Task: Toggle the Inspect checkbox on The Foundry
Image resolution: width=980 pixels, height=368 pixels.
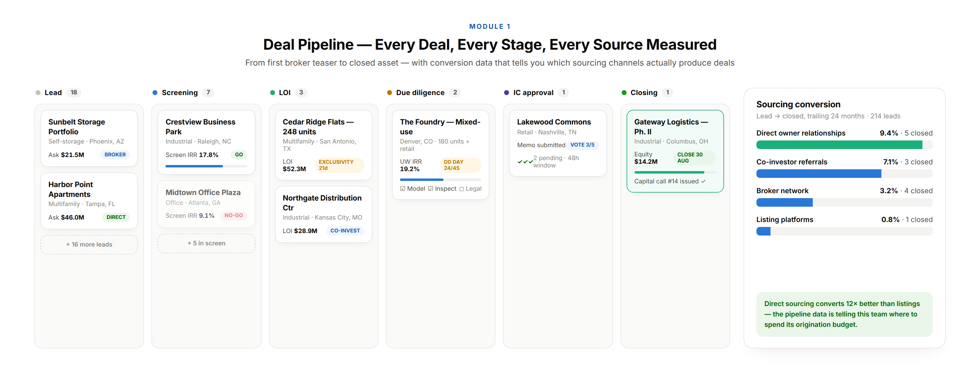Action: (430, 189)
